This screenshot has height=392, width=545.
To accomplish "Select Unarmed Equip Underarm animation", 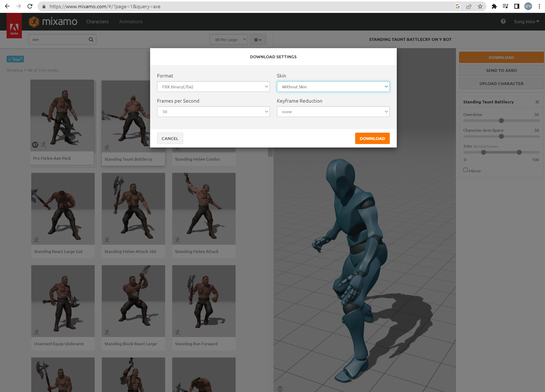I will click(x=63, y=308).
